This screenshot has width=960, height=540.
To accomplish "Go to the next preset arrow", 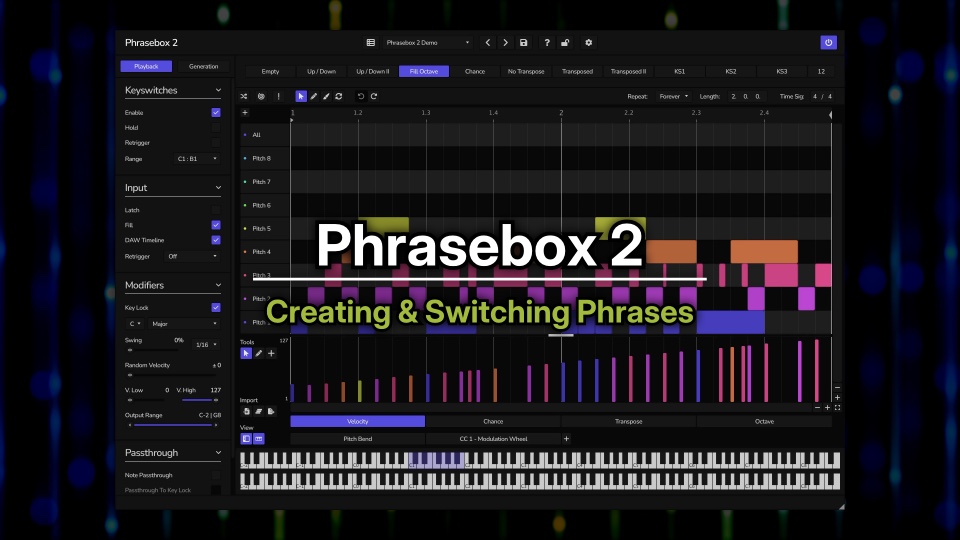I will point(505,43).
